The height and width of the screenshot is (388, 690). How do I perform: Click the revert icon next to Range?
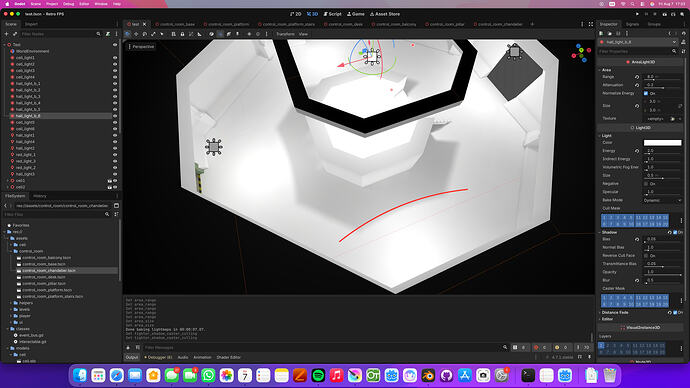point(637,77)
